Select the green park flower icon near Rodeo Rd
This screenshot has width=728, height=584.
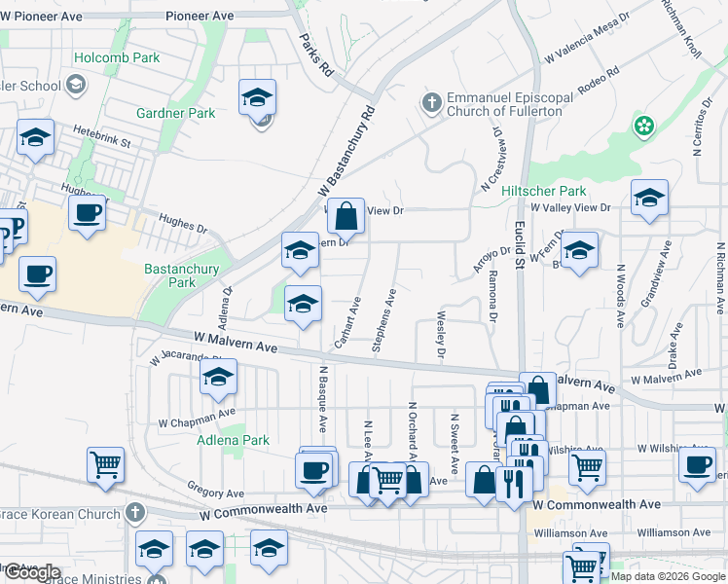(644, 126)
